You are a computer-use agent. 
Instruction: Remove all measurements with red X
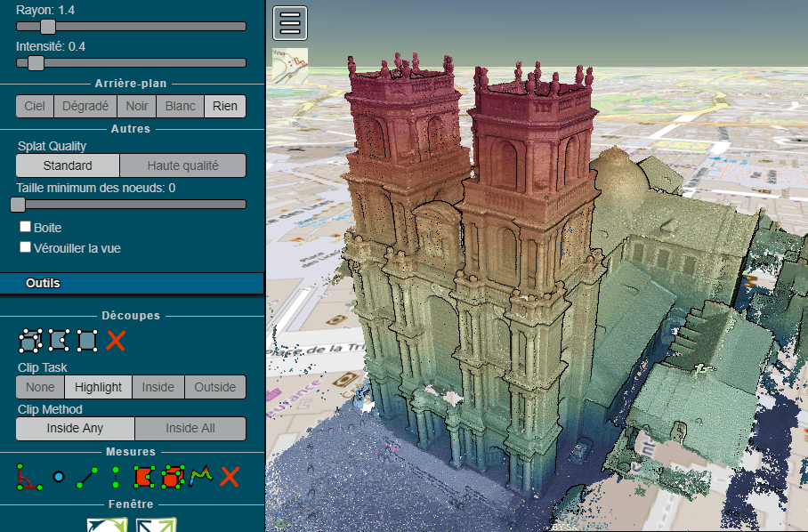(x=230, y=477)
